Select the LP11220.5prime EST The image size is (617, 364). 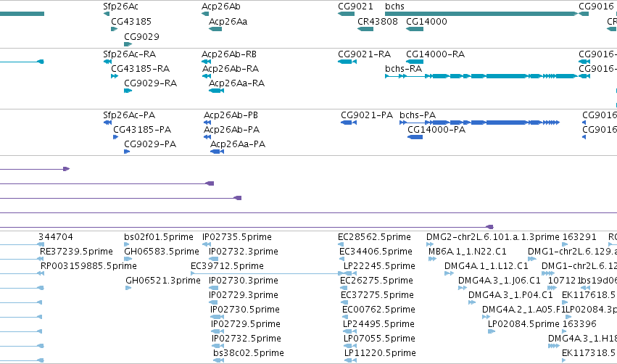click(x=350, y=360)
